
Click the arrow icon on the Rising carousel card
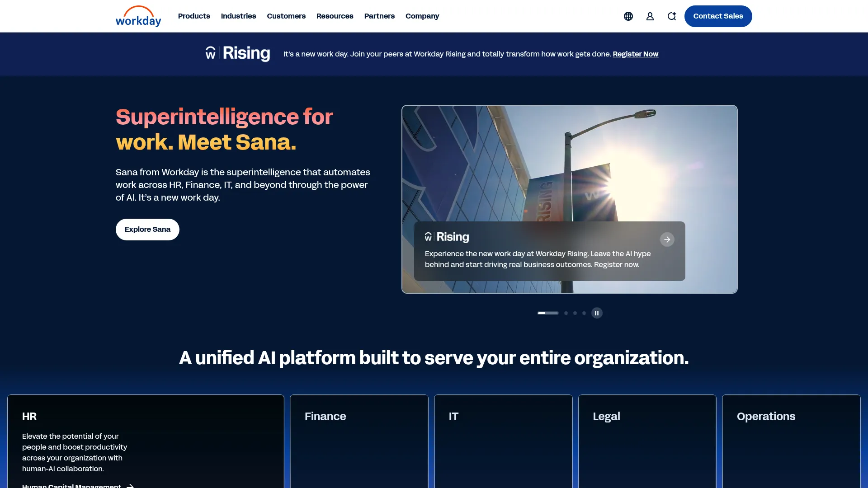pos(667,239)
